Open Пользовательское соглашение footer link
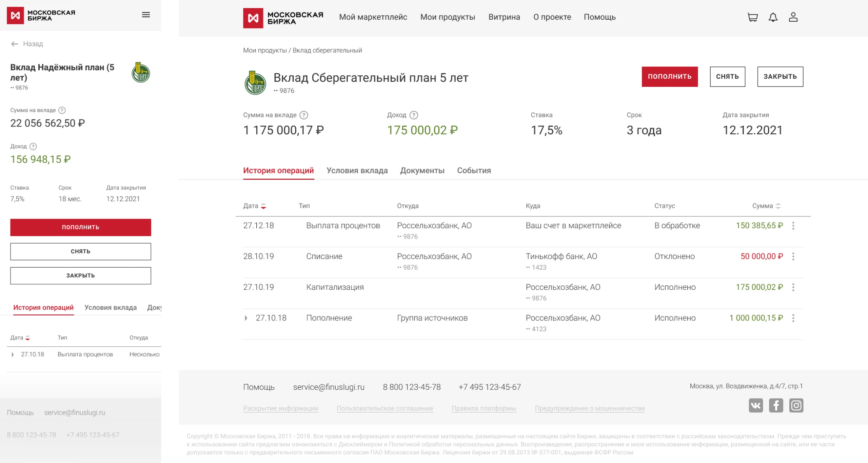 point(385,408)
